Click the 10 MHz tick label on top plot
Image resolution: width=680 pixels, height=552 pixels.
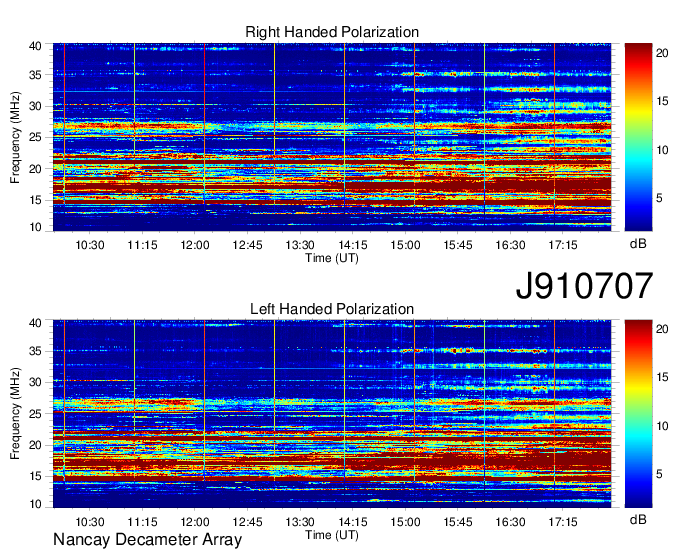coord(35,227)
